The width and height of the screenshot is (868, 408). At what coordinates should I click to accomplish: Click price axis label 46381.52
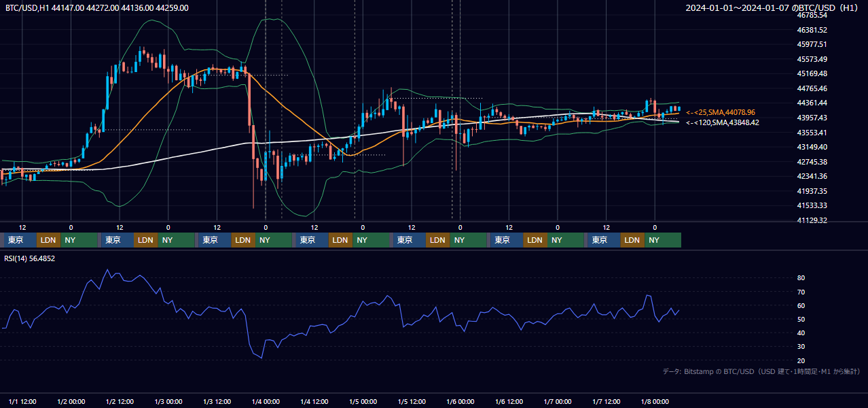pos(812,30)
